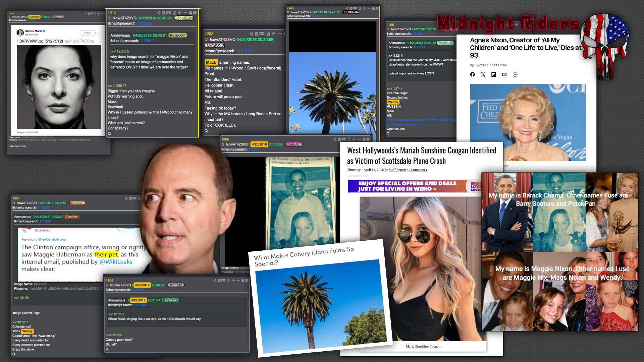The image size is (644, 362).
Task: Click move arrows icon on post 1203
Action: 274,34
